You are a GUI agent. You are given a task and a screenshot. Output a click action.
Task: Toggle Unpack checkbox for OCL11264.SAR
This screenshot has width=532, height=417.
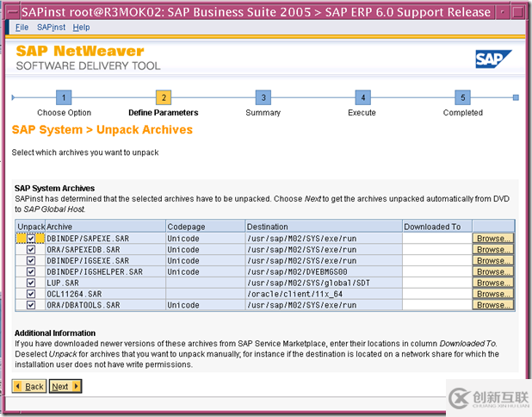(x=31, y=294)
